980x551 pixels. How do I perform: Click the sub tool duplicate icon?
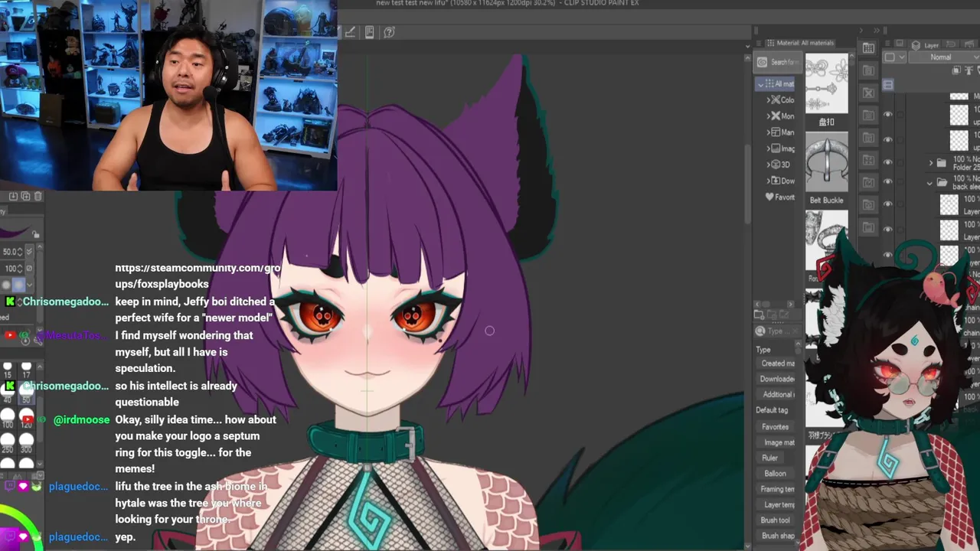[24, 197]
